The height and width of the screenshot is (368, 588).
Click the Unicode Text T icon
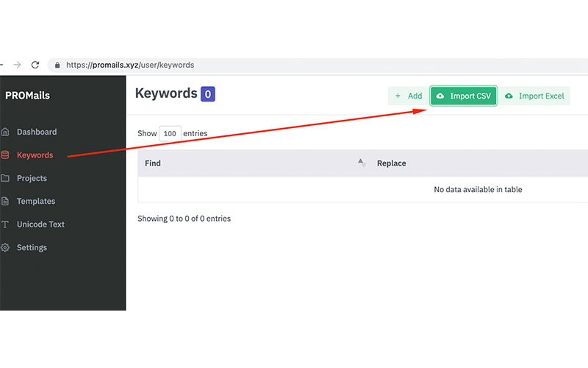tap(5, 224)
